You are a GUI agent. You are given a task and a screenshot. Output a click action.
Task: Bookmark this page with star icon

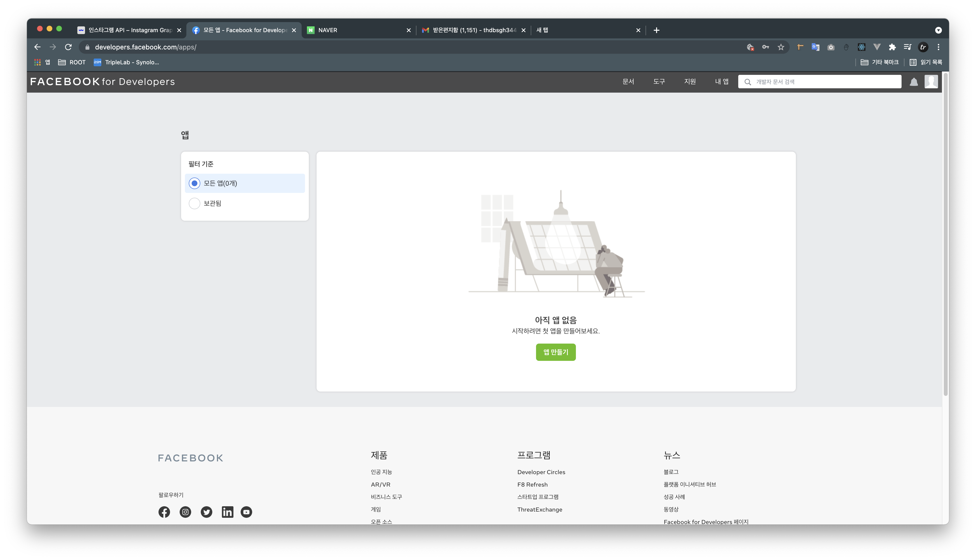(781, 47)
